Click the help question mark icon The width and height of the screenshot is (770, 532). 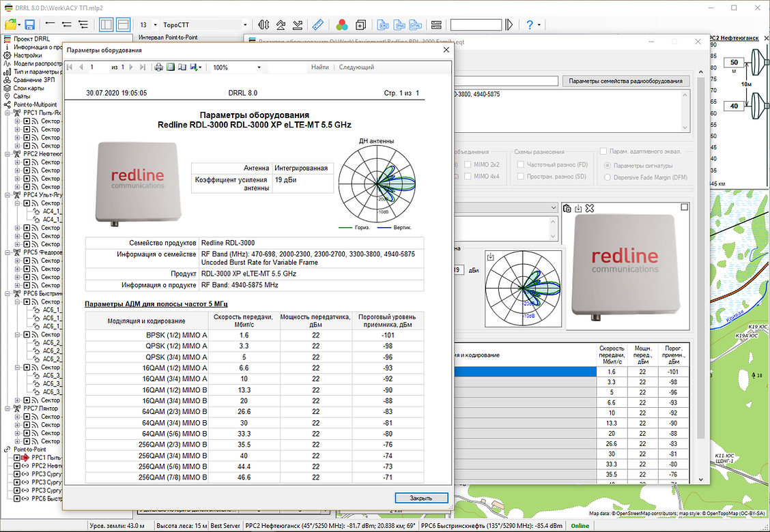[530, 25]
